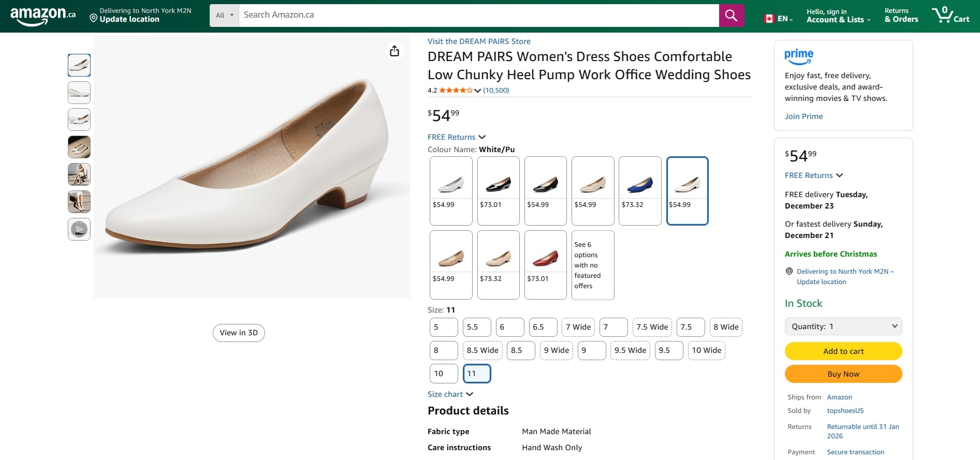The width and height of the screenshot is (980, 460).
Task: Click the magnifying glass search button
Action: click(x=731, y=16)
